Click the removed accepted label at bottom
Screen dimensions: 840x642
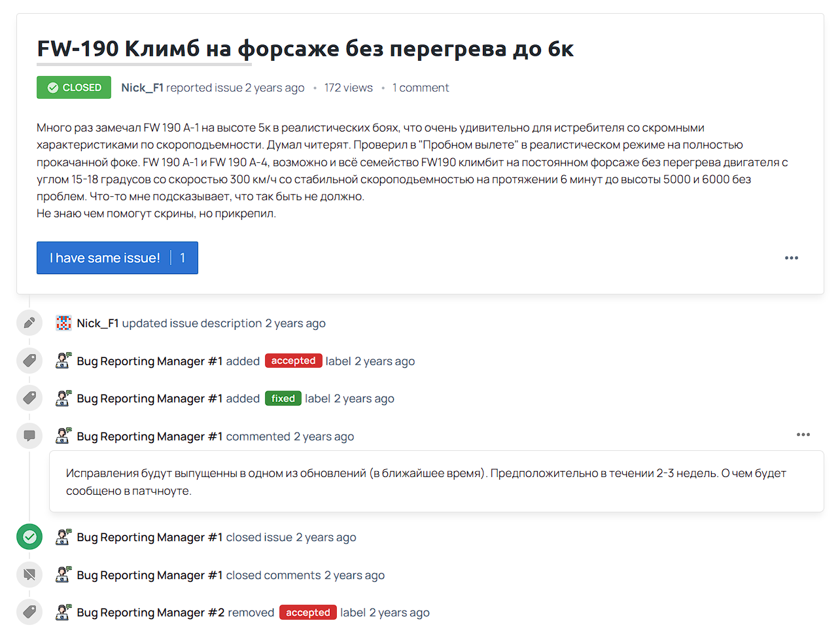point(308,613)
